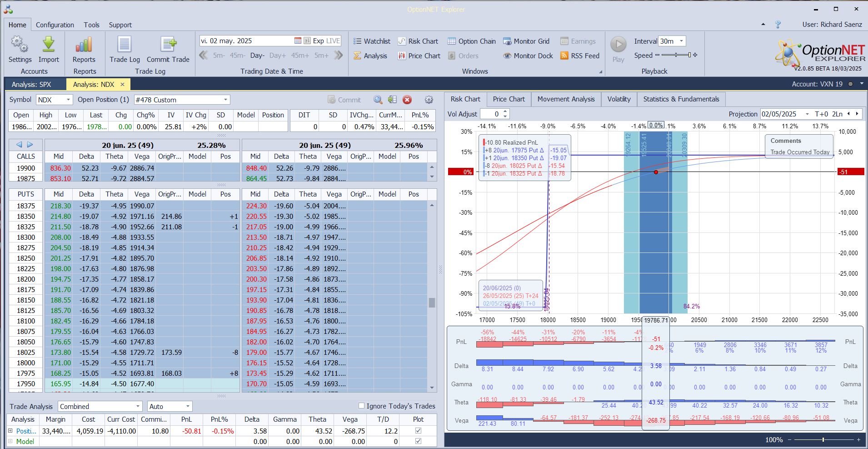Switch to Movement Analysis tab
This screenshot has height=449, width=868.
(566, 99)
